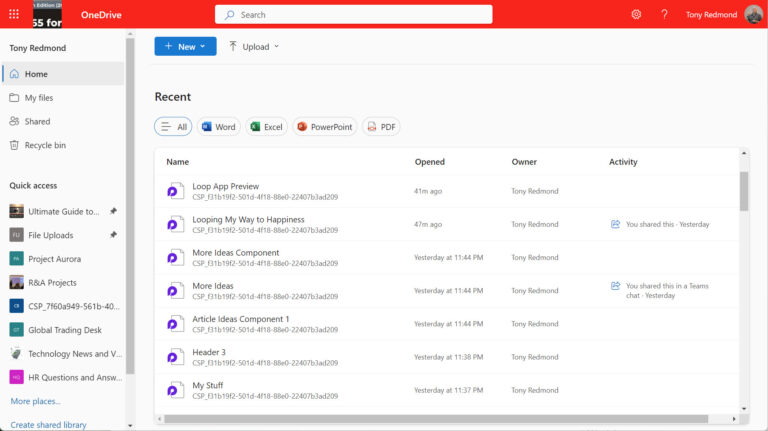Click Loop icon of Article Ideas Component 1
The height and width of the screenshot is (431, 768).
pyautogui.click(x=175, y=324)
